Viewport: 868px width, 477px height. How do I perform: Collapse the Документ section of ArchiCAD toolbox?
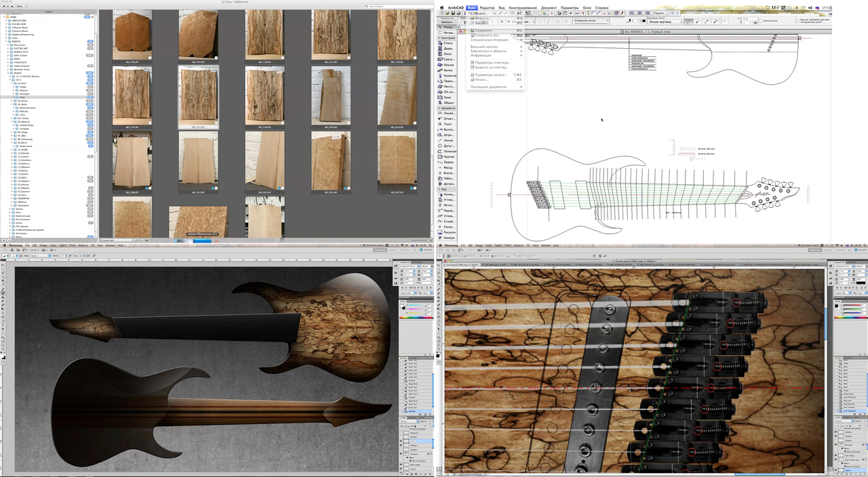pyautogui.click(x=439, y=108)
